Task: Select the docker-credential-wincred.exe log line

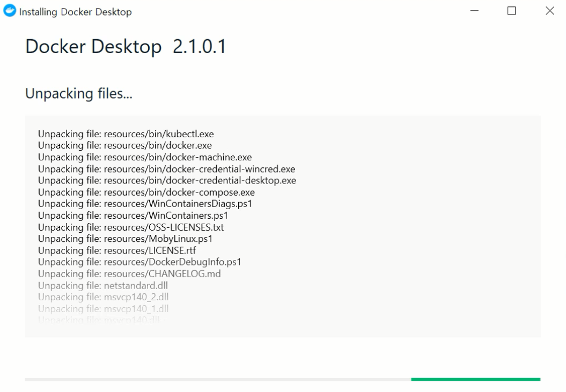Action: click(x=166, y=169)
